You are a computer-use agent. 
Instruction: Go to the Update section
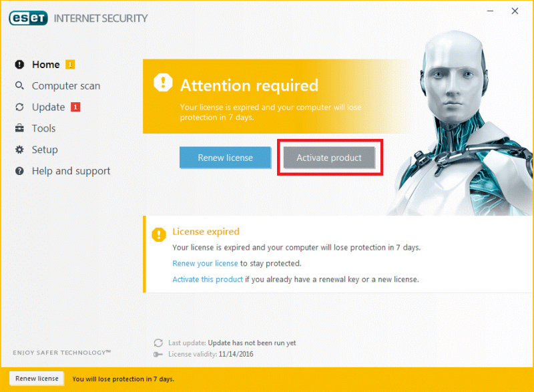coord(48,108)
